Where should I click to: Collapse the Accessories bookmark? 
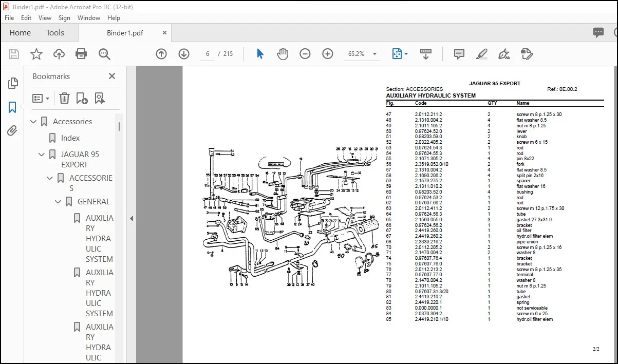[33, 122]
